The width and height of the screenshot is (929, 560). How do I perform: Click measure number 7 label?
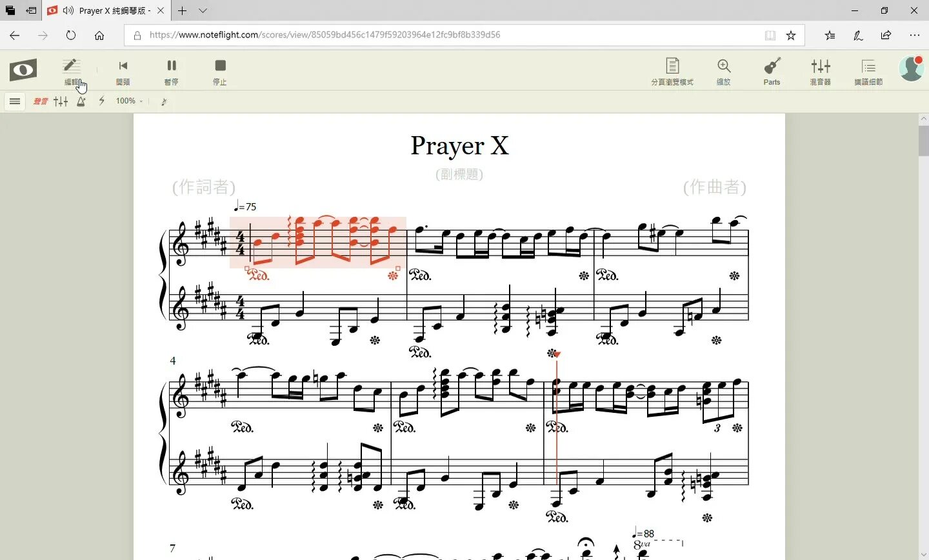pyautogui.click(x=172, y=548)
